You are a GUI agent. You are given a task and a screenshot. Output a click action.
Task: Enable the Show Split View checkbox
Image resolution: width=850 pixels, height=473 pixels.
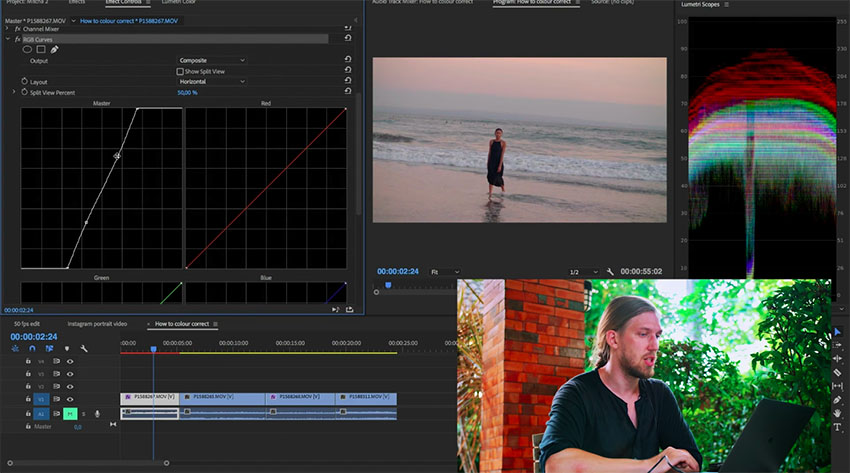point(180,71)
